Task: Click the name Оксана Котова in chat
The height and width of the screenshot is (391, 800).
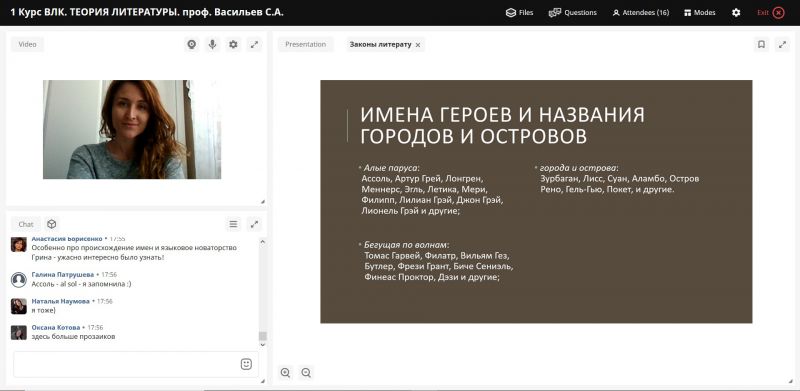Action: (x=56, y=327)
